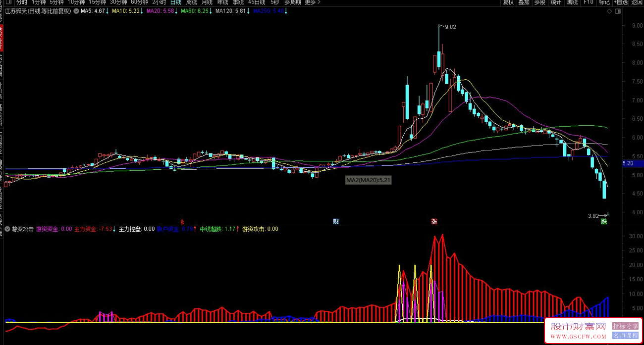This screenshot has height=345, width=644.
Task: Click the 主力控盘: 0.00 indicator value
Action: [137, 229]
